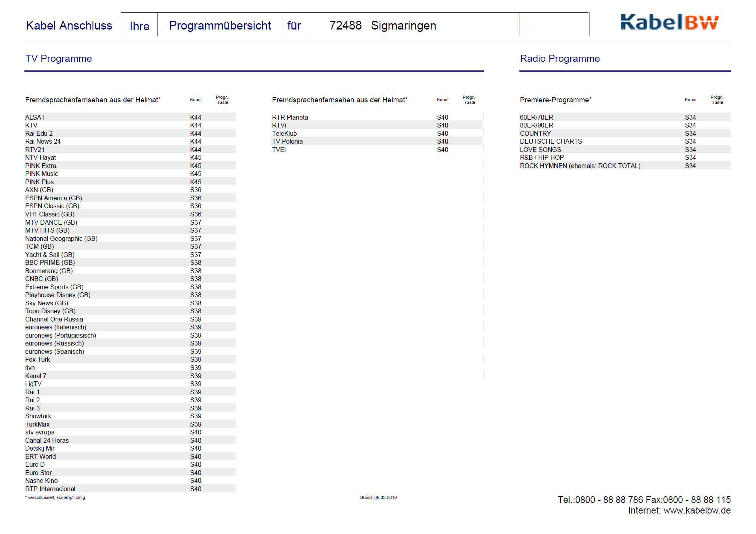The width and height of the screenshot is (756, 534).
Task: Click the ROCK HYMNEN radio entry
Action: [x=580, y=166]
